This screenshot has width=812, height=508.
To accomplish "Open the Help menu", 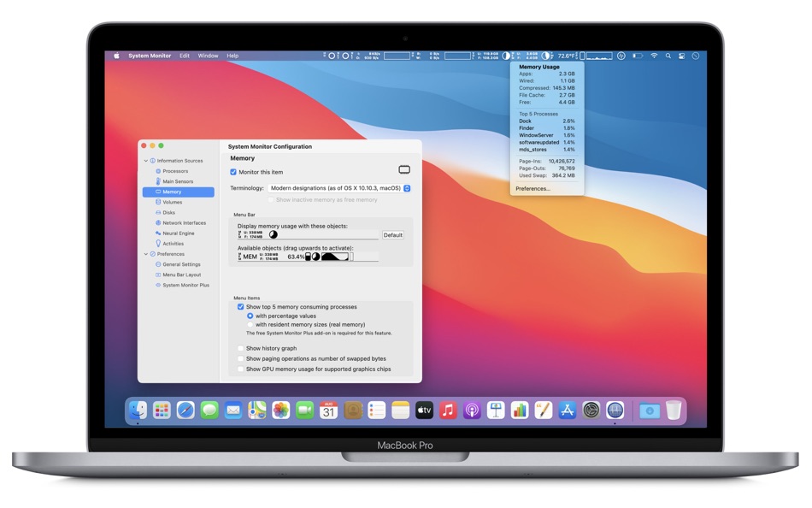I will click(232, 56).
